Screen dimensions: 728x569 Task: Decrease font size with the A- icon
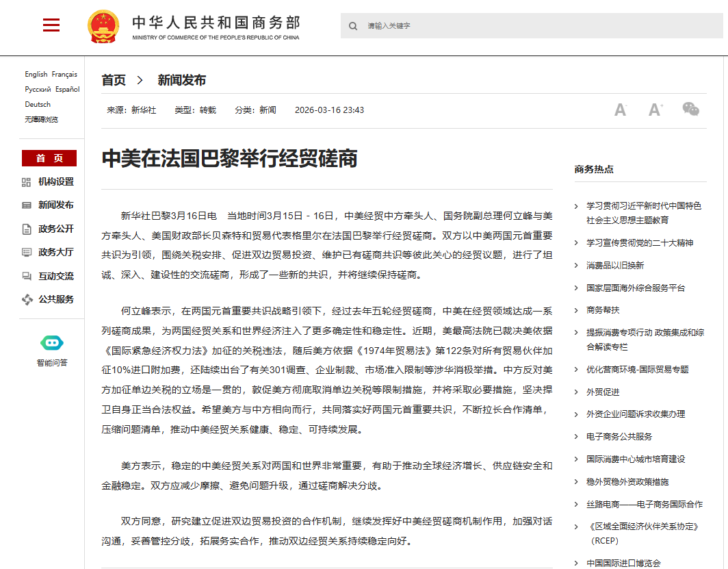coord(620,110)
